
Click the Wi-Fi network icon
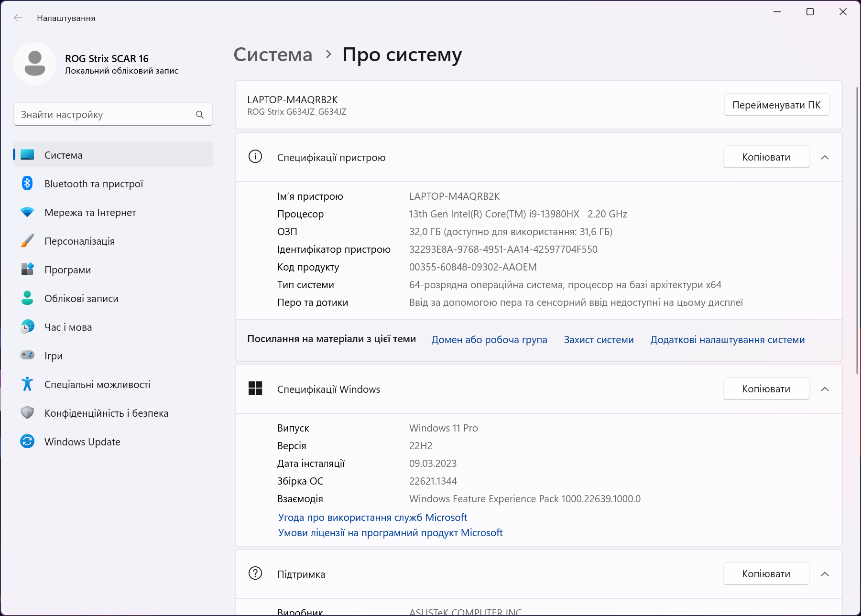(27, 212)
